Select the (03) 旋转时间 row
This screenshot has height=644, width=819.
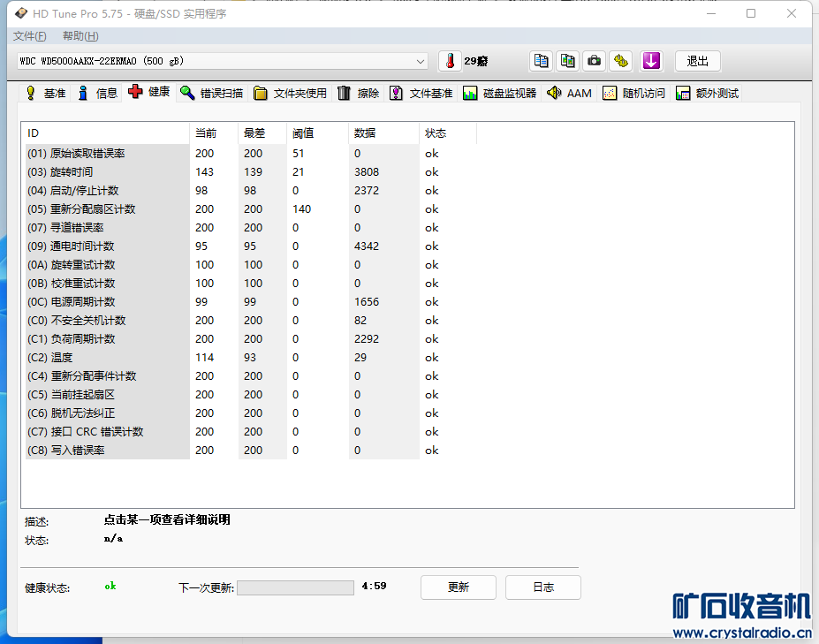pos(251,172)
